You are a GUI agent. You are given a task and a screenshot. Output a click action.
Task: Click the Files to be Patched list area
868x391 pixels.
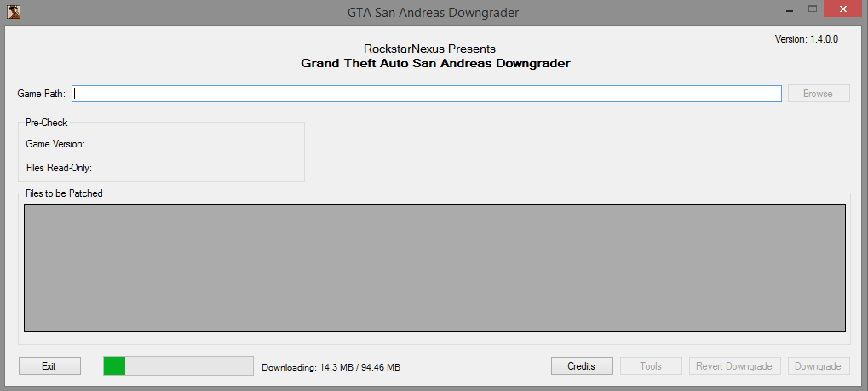[434, 268]
